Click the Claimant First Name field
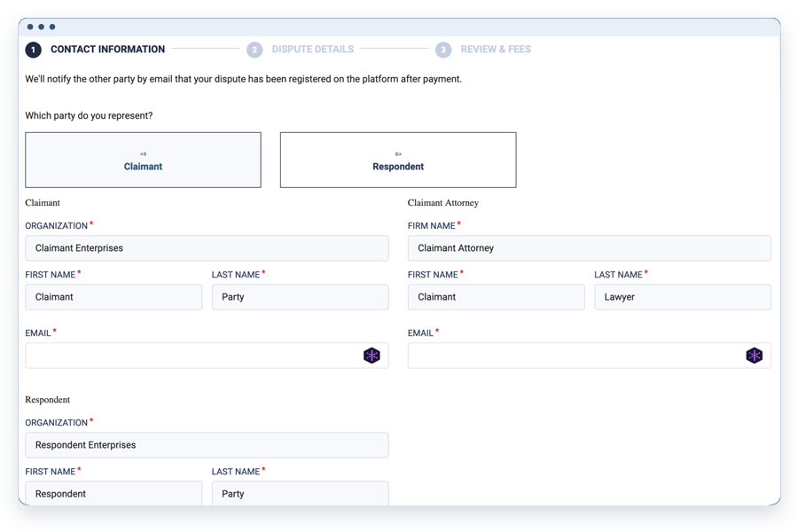The width and height of the screenshot is (798, 532). [x=113, y=297]
